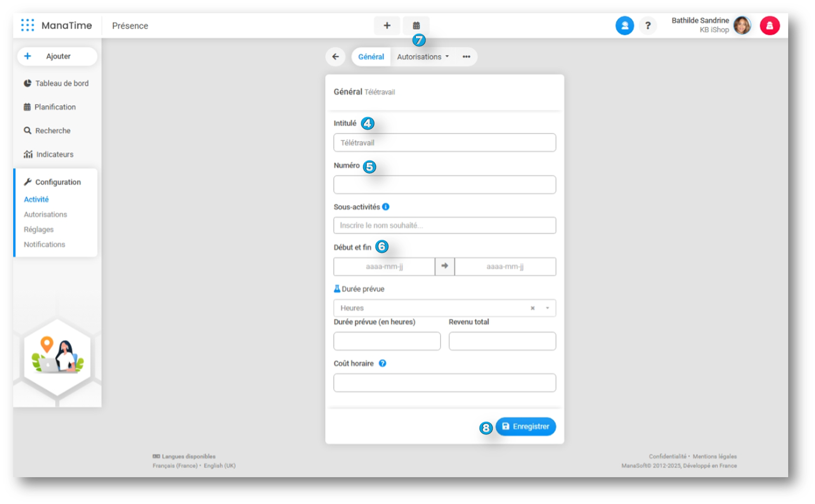
Task: Click the blue user profile icon
Action: 624,26
